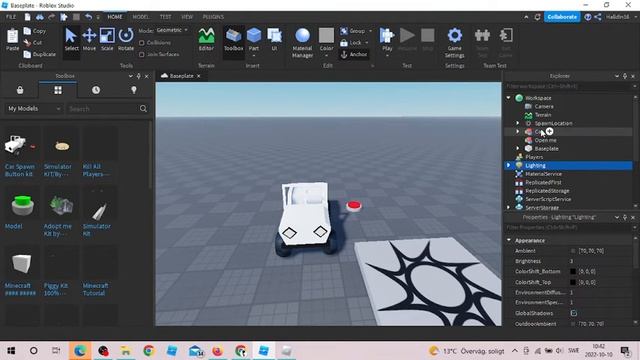640x360 pixels.
Task: Click the Cut button
Action: point(33,42)
